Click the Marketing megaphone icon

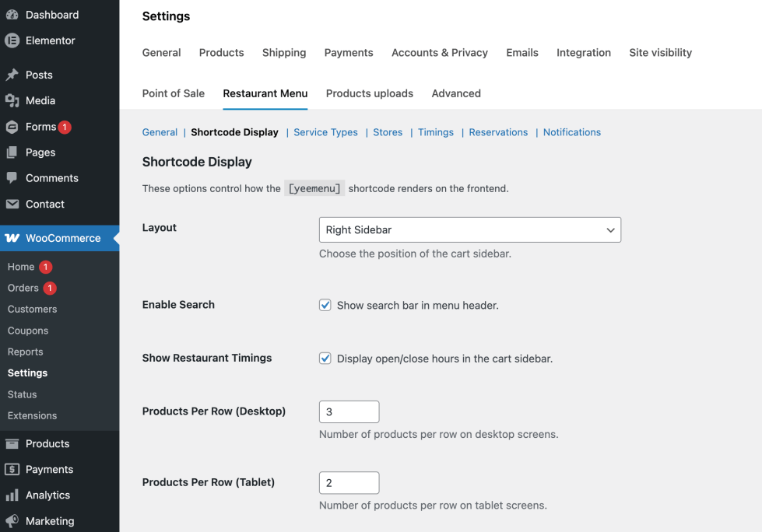point(12,521)
